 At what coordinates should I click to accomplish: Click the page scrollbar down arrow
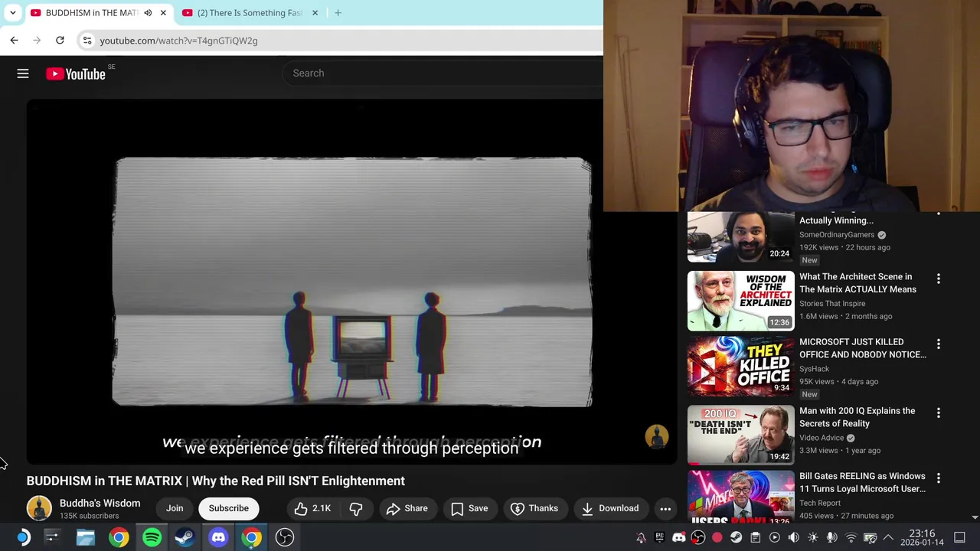975,518
